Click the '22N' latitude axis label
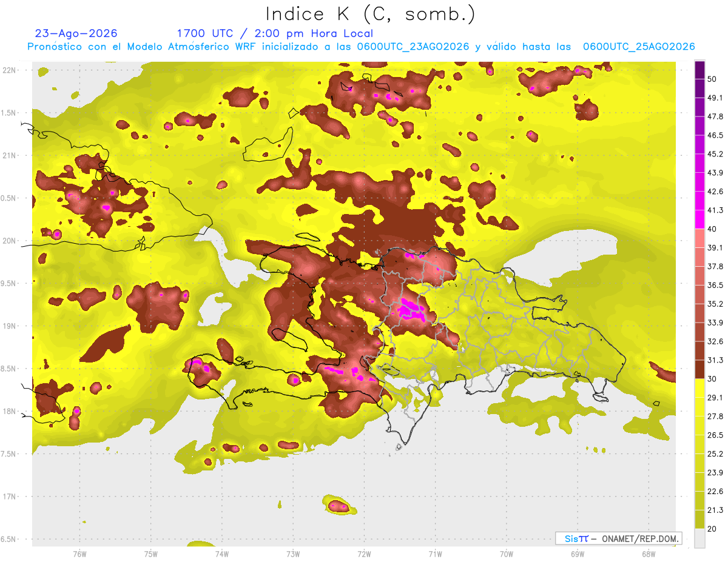The width and height of the screenshot is (728, 562). (x=10, y=70)
